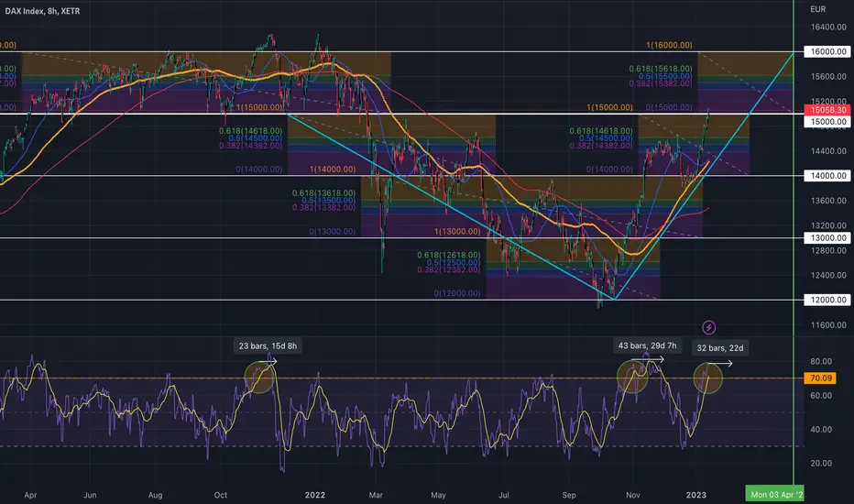Click the 13600.00 price scale value

pos(828,201)
